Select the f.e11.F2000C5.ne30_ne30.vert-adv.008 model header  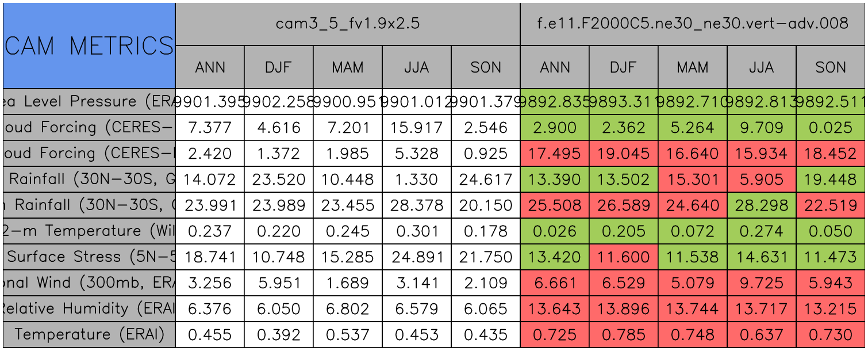[693, 24]
